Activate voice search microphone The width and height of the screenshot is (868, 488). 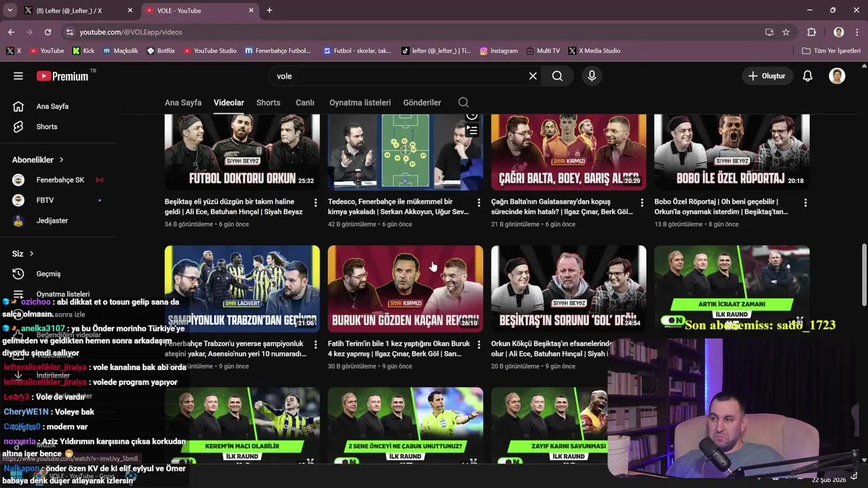tap(592, 76)
